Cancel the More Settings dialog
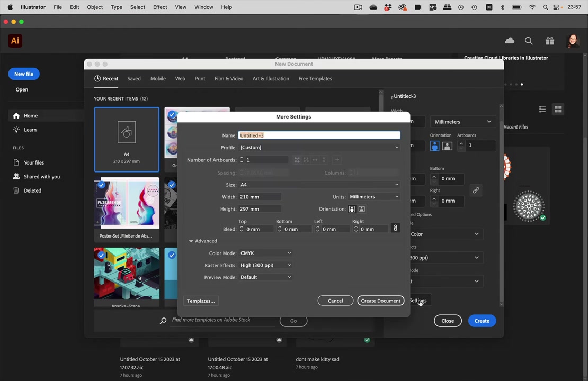 click(335, 301)
